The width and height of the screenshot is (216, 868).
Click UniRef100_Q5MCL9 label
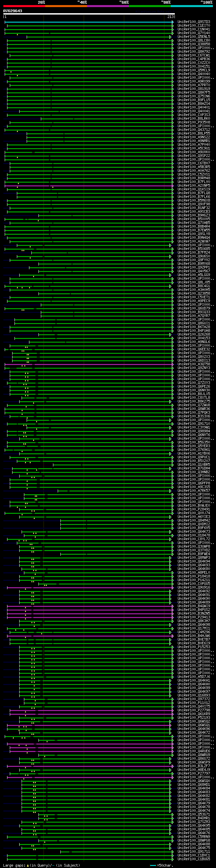[194, 70]
